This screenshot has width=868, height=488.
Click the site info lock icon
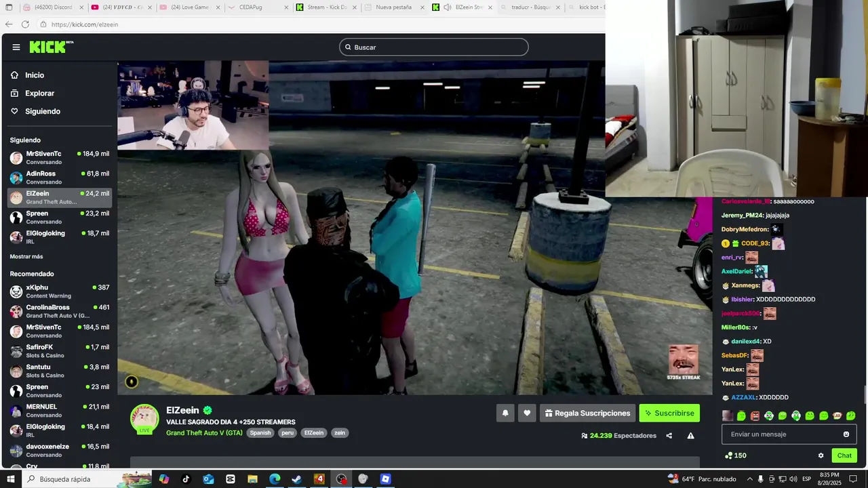coord(43,24)
